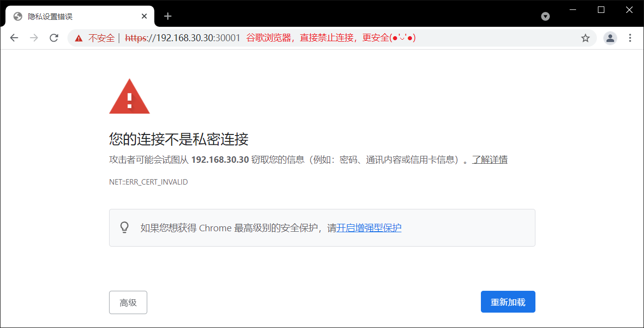Open the tab search dropdown arrow
Viewport: 644px width, 328px height.
545,16
